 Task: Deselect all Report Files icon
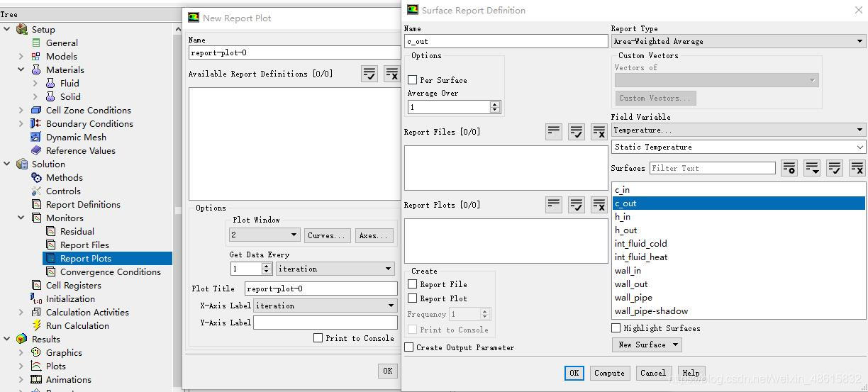pyautogui.click(x=599, y=132)
